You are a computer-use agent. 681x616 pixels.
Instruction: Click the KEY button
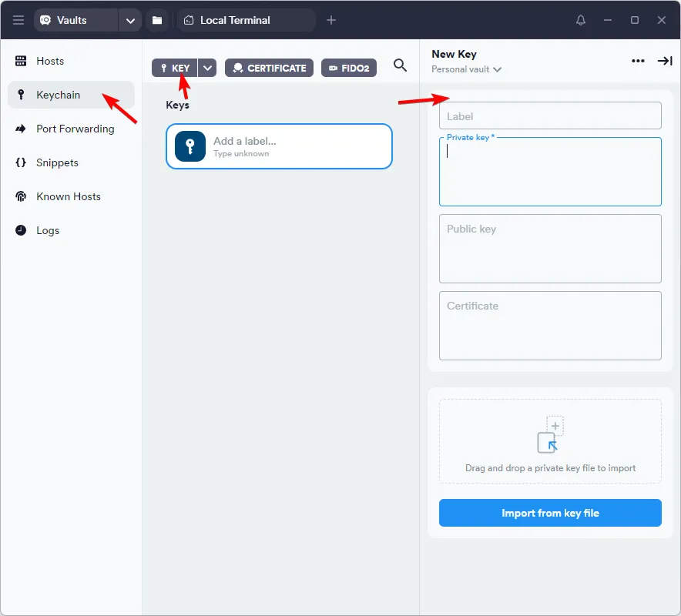175,68
